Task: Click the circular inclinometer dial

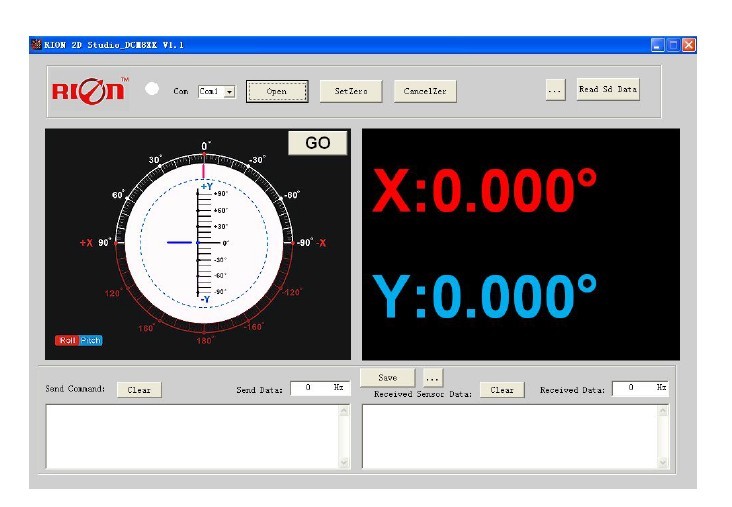Action: point(204,243)
